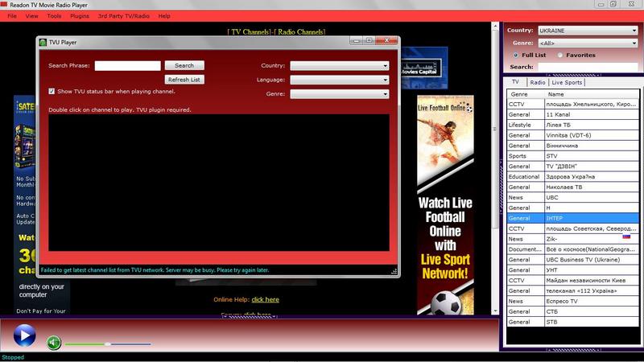
Task: Select the Вінниччина channel row
Action: click(573, 146)
